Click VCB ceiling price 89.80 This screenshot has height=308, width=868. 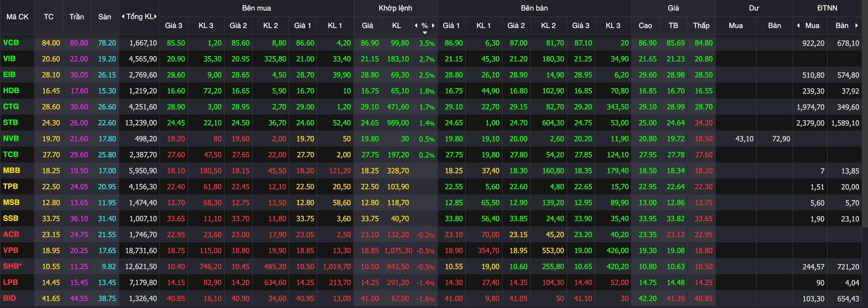(x=79, y=43)
